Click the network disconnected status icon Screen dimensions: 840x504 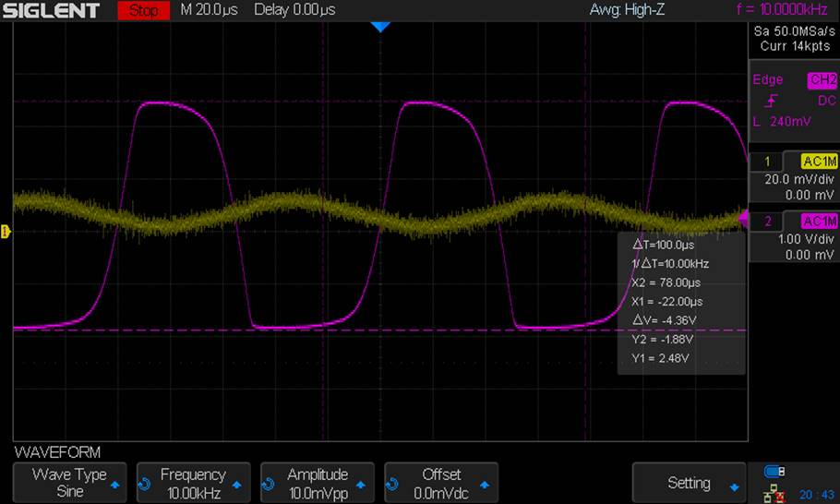(774, 493)
